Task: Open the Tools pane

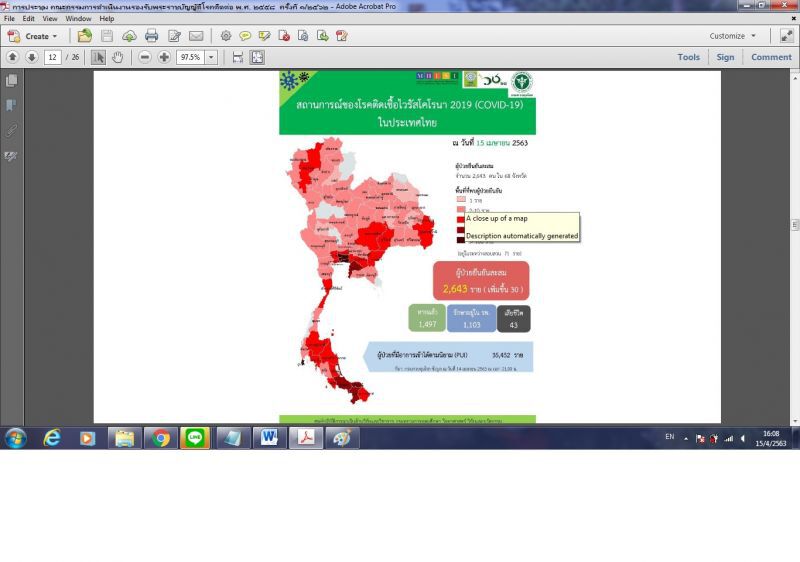Action: pyautogui.click(x=688, y=57)
